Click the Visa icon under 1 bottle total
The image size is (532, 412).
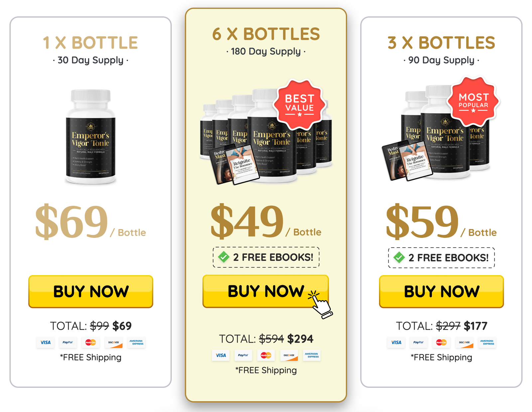46,343
